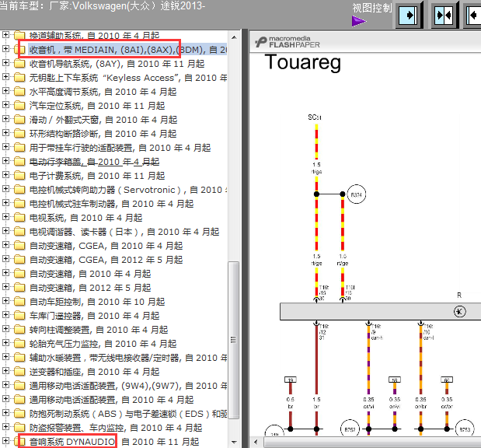This screenshot has height=448, width=481.
Task: Click folder icon of 自动车距控制
Action: pos(19,302)
